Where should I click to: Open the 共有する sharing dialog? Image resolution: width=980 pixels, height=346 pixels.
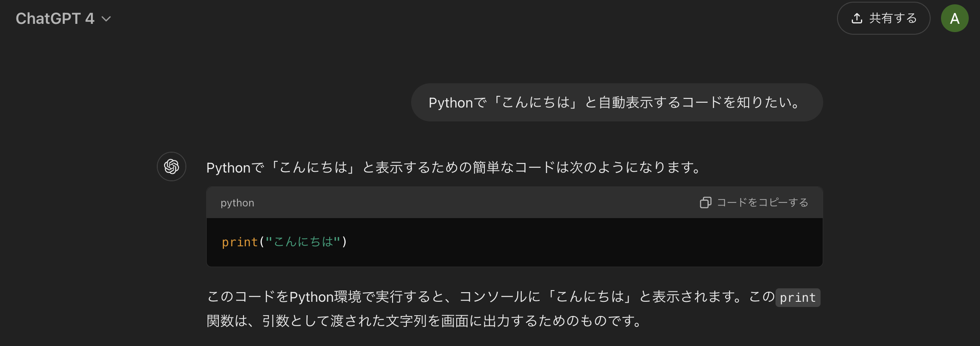883,18
